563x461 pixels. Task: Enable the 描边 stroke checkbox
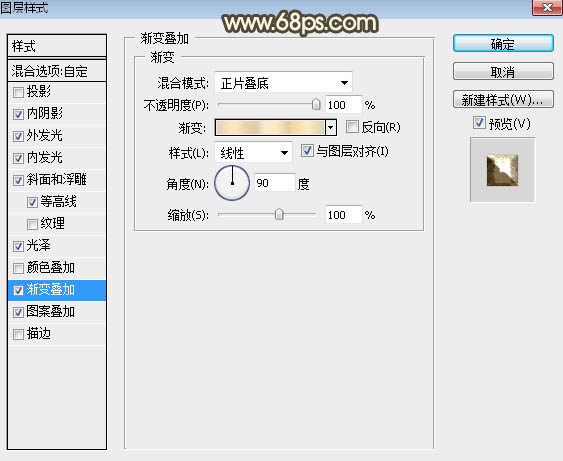pyautogui.click(x=18, y=335)
